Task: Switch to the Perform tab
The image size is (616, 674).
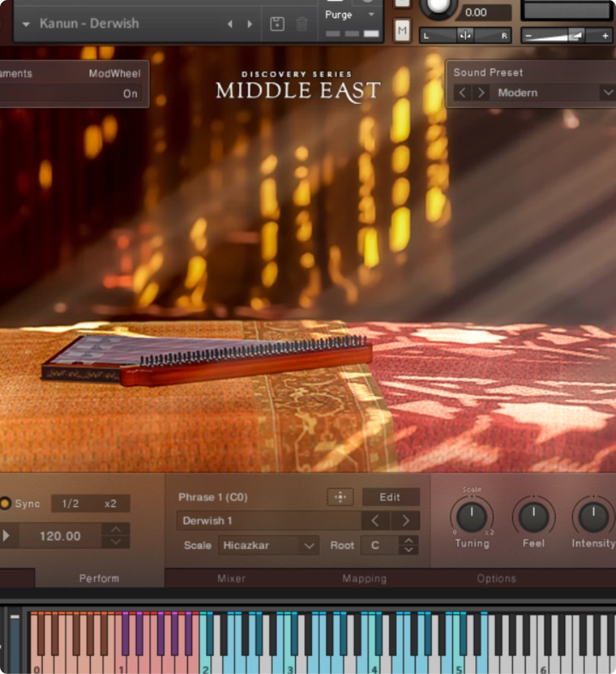Action: pos(99,579)
